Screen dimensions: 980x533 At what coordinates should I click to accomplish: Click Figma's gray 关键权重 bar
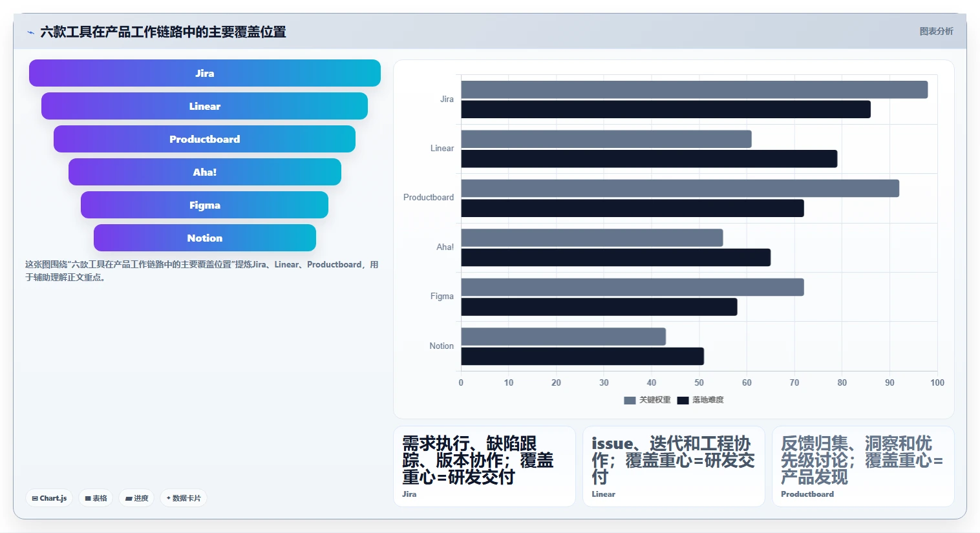pyautogui.click(x=632, y=287)
